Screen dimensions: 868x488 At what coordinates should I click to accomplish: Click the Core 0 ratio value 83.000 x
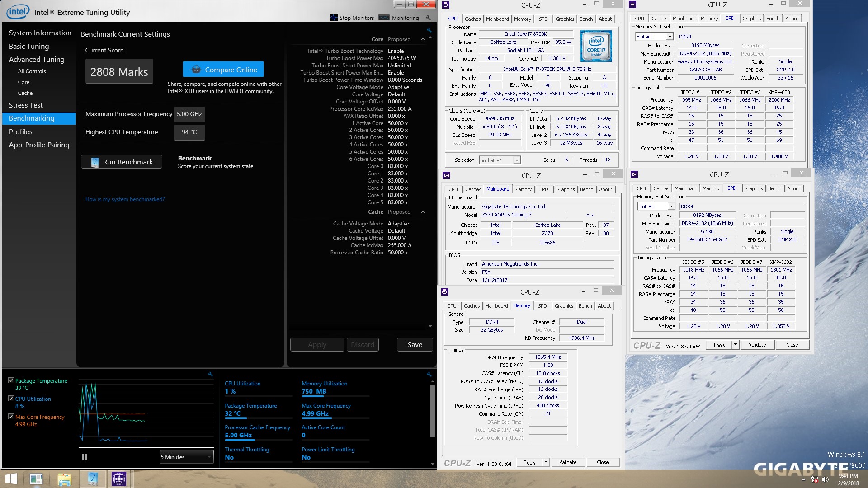[397, 166]
